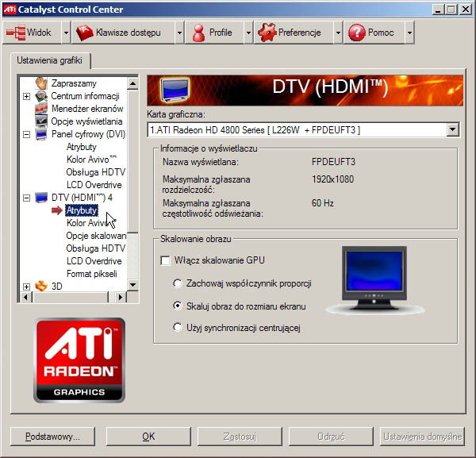Click the ATI logo in title bar

coord(10,9)
